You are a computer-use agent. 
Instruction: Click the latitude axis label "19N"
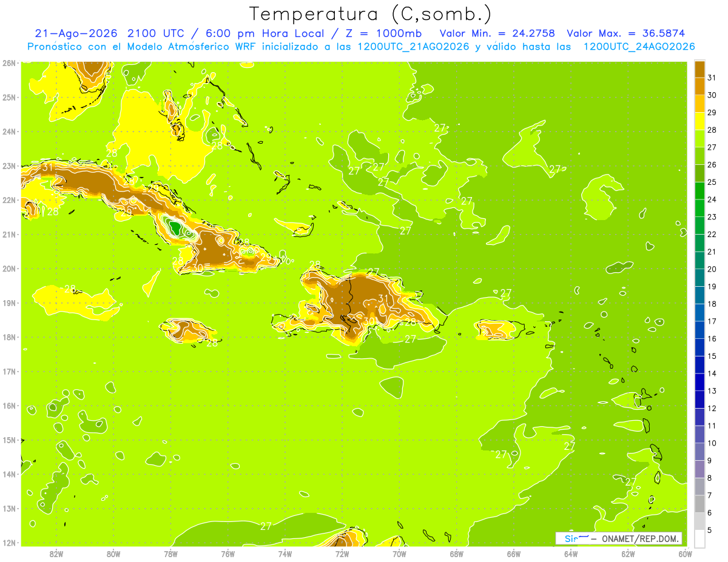point(9,303)
